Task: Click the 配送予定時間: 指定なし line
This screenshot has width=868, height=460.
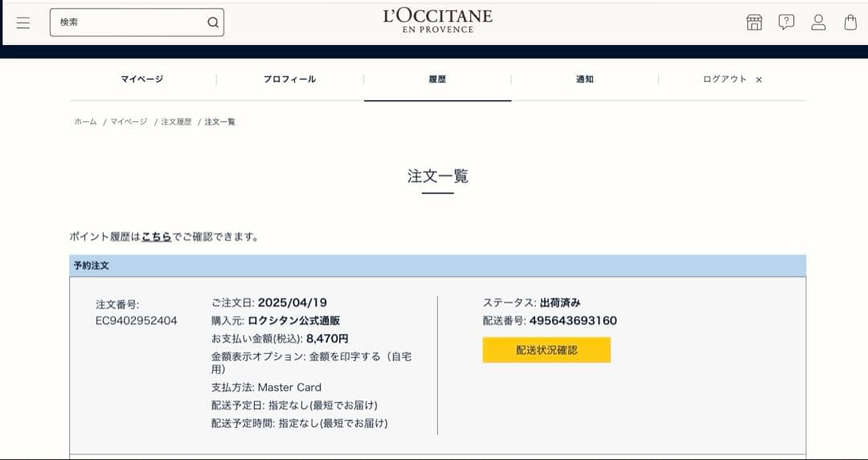Action: pyautogui.click(x=300, y=424)
